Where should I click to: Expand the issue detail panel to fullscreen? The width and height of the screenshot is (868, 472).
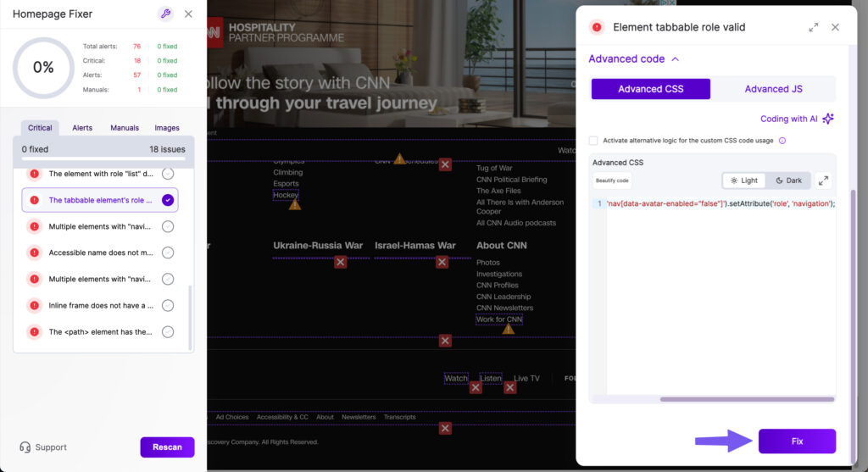(x=814, y=27)
